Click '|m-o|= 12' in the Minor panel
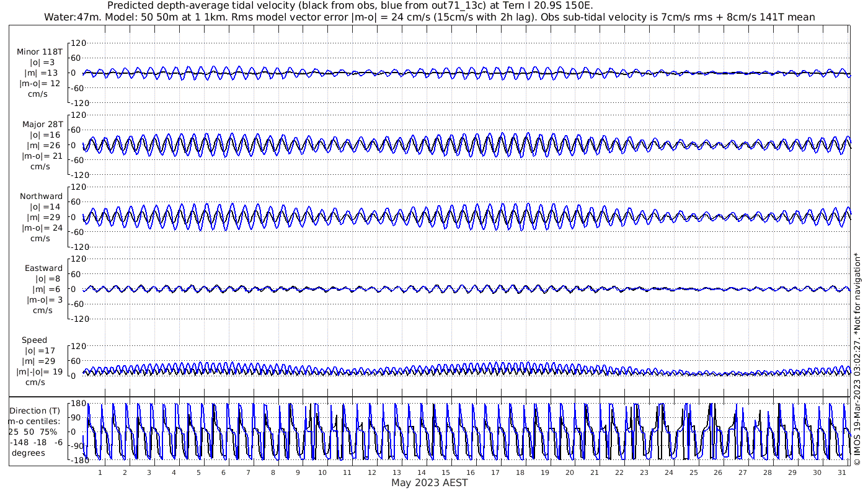868x496 pixels. (x=40, y=83)
